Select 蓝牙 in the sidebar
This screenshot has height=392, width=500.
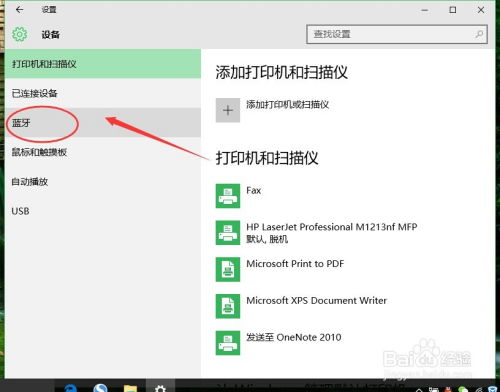point(103,123)
